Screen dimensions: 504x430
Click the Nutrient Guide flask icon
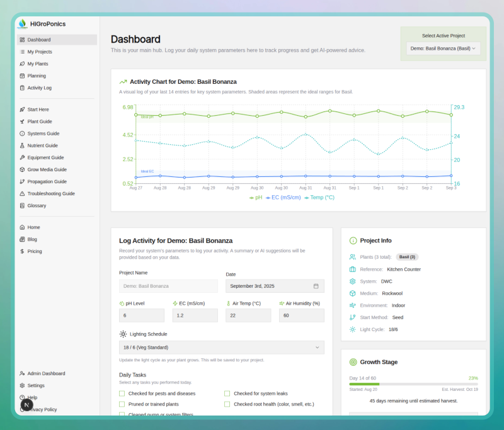tap(22, 145)
